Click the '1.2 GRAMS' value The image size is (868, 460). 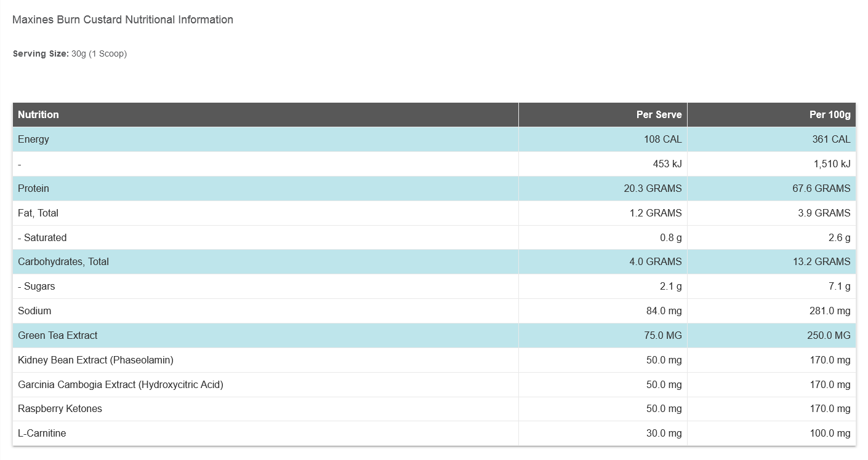tap(655, 213)
